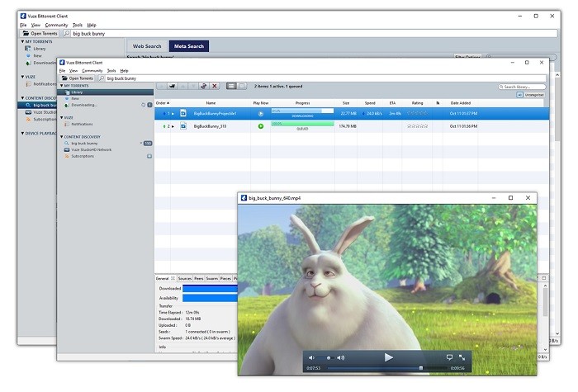Click Open Torrents in the front window toolbar
Screen dimensions: 578x392
[76, 78]
